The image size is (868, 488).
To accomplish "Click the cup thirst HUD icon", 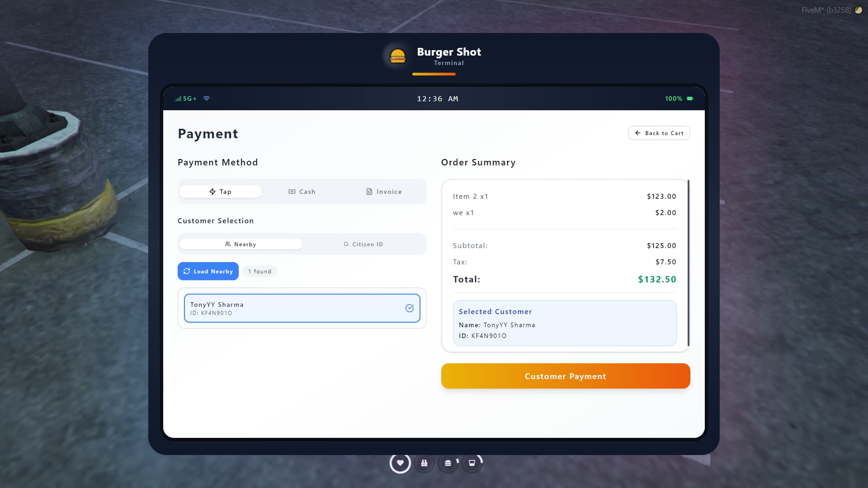I will click(x=472, y=463).
